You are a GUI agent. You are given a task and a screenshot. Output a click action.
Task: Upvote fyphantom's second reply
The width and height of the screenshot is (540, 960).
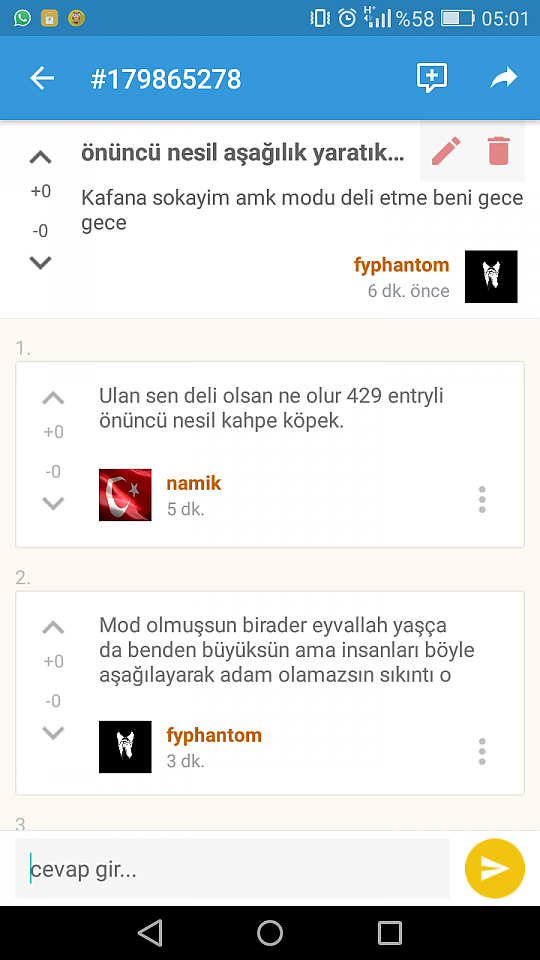pyautogui.click(x=53, y=628)
